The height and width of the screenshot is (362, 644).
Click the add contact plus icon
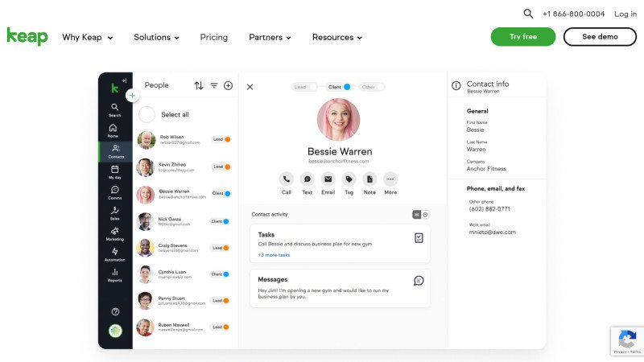228,85
